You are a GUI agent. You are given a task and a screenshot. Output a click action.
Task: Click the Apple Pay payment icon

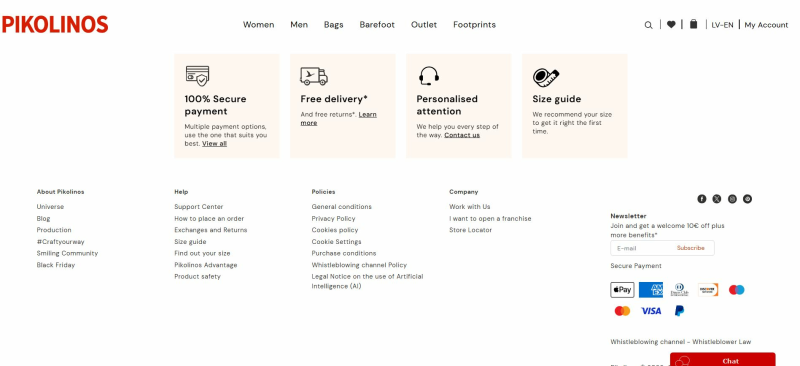point(622,290)
